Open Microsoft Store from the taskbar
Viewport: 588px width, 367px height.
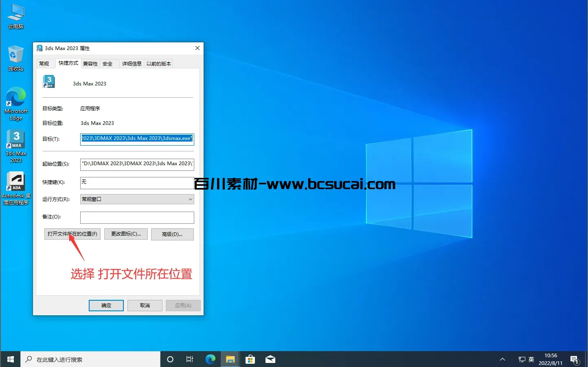(x=250, y=359)
